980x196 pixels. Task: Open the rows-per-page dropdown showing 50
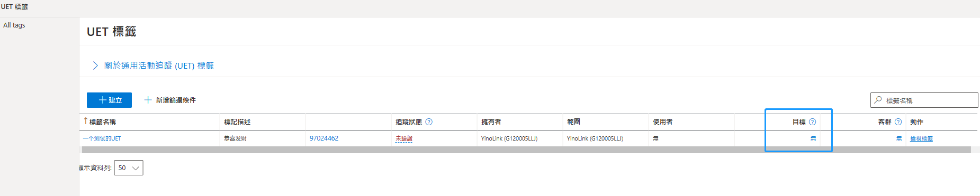[x=129, y=168]
